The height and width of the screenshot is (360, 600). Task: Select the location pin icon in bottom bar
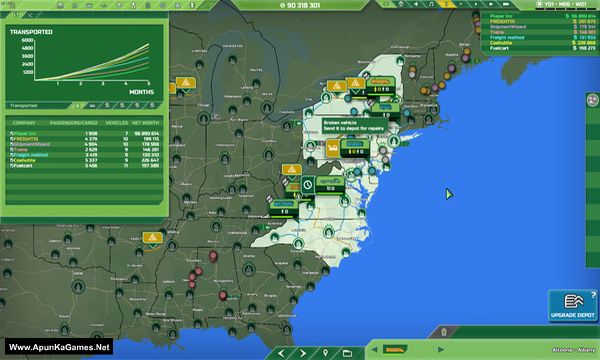tap(325, 353)
